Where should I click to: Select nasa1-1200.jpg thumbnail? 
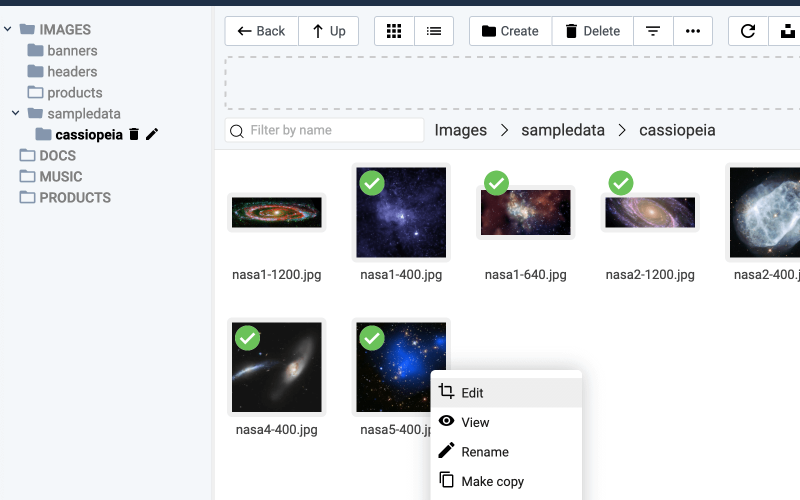pyautogui.click(x=277, y=212)
